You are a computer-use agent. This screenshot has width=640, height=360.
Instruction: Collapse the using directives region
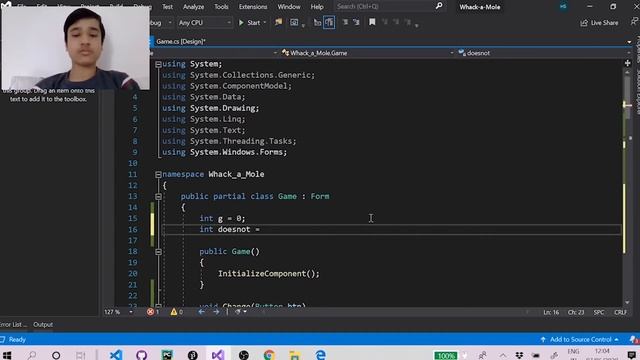tap(158, 64)
